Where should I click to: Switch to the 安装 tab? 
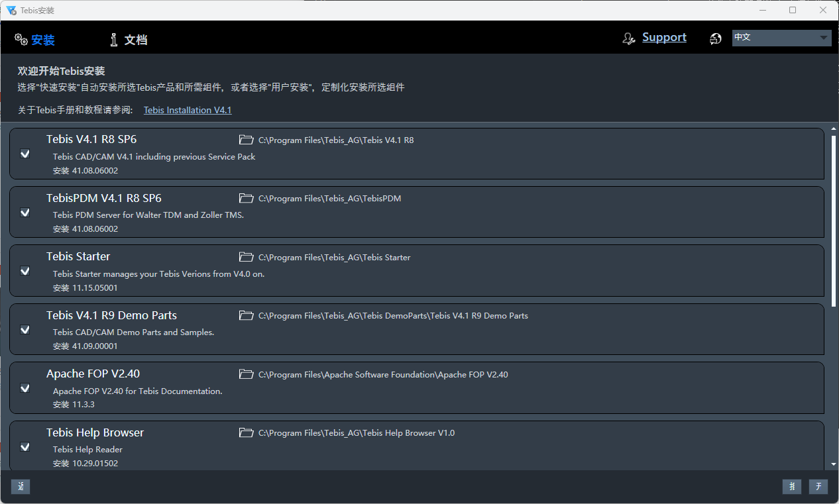tap(43, 40)
